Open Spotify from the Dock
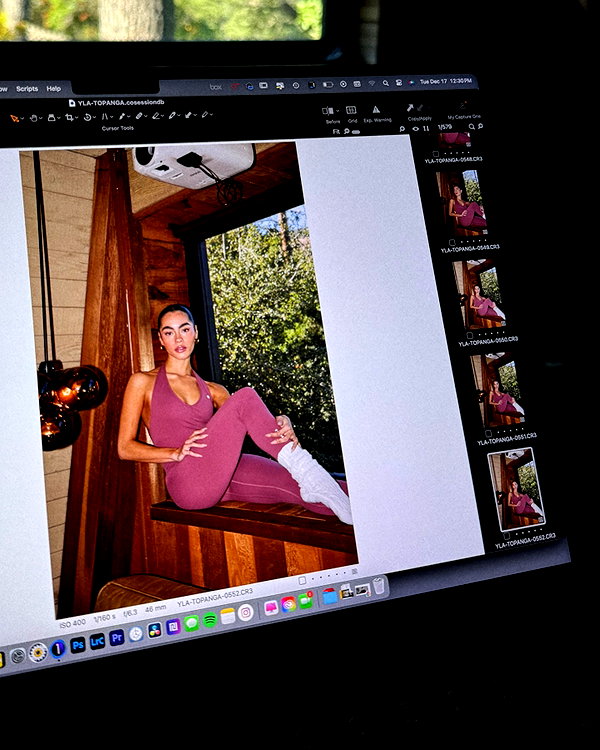 pos(210,620)
